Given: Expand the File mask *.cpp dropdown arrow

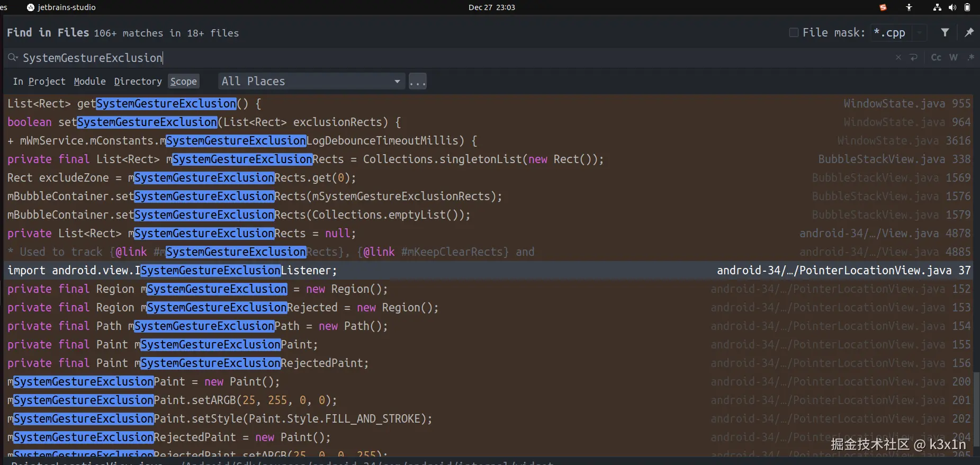Looking at the screenshot, I should [x=920, y=32].
